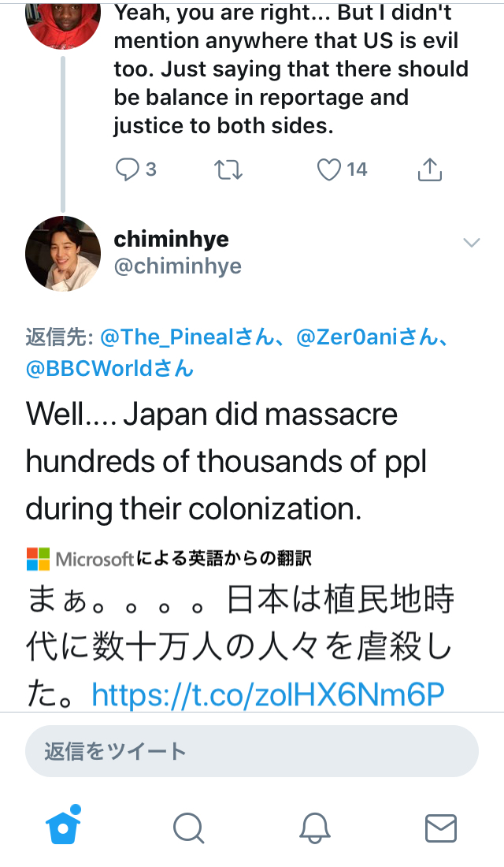The height and width of the screenshot is (867, 504).
Task: Open the Direct Messages envelope tab
Action: (x=440, y=828)
